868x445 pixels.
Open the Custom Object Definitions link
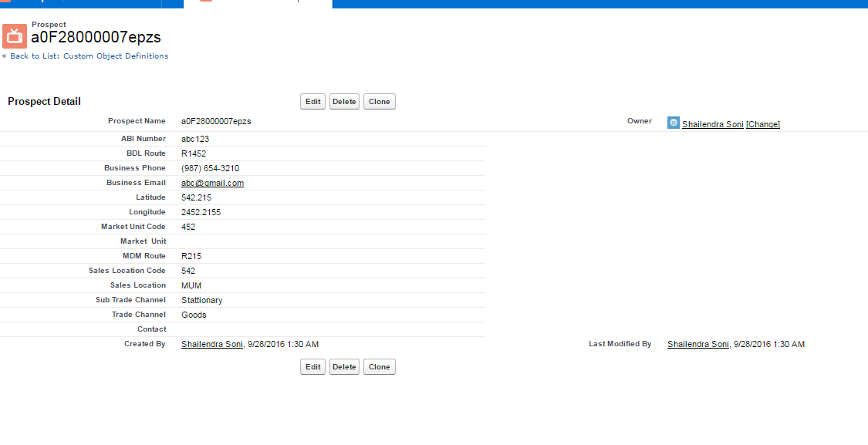tap(116, 56)
